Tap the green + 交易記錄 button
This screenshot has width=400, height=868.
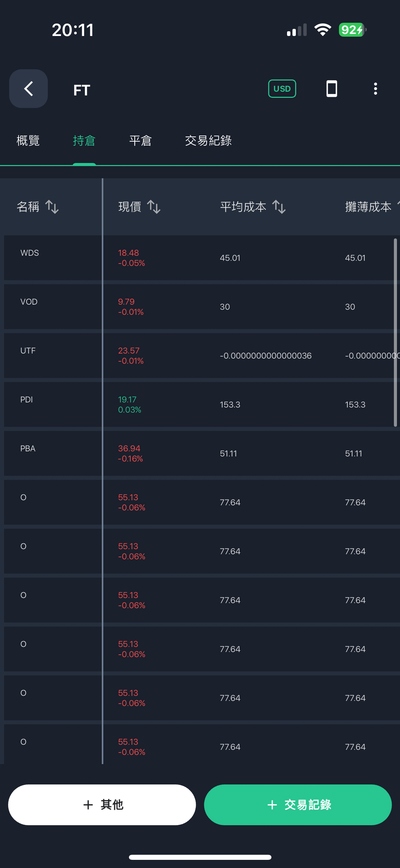[x=298, y=804]
